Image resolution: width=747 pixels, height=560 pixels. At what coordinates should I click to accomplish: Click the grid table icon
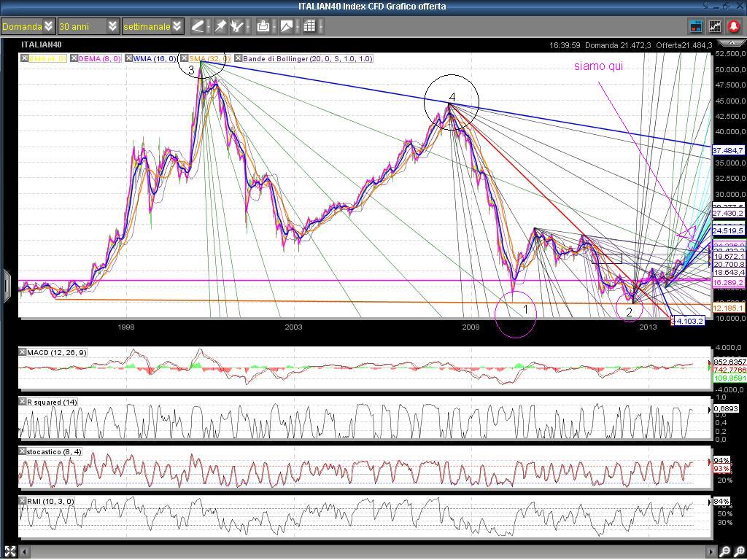click(x=309, y=27)
